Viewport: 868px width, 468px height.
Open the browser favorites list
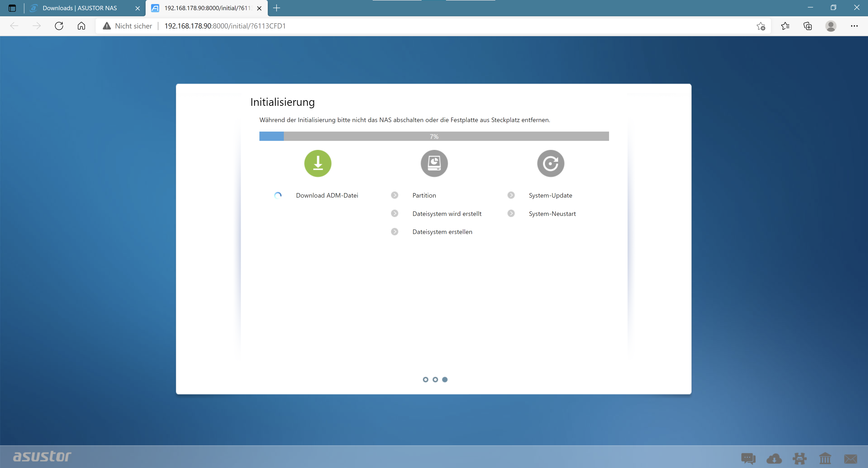785,26
